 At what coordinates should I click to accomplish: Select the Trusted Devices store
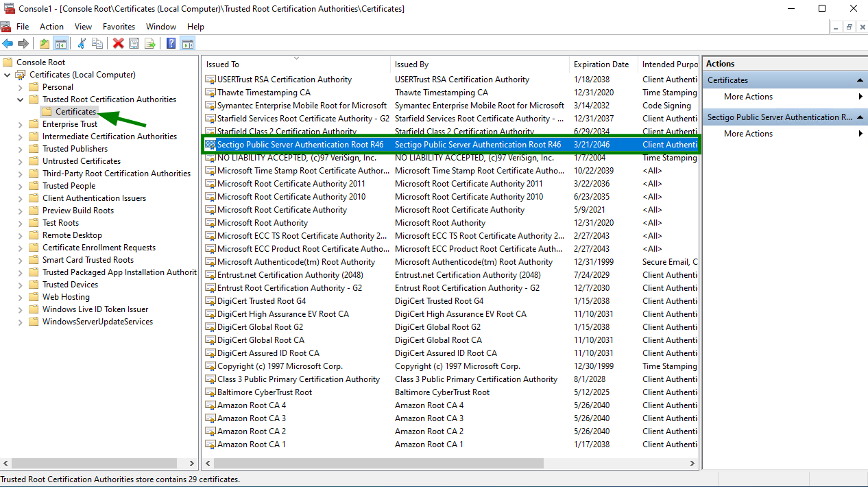(70, 285)
